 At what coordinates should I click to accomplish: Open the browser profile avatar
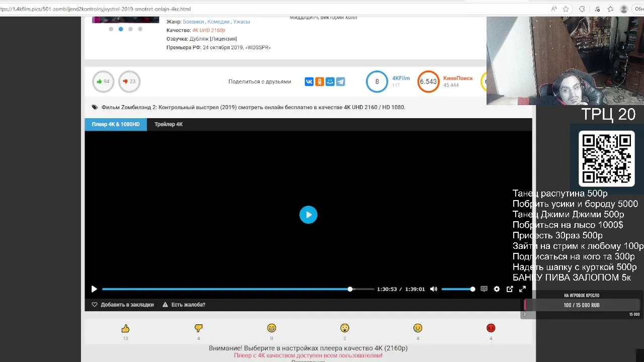624,9
